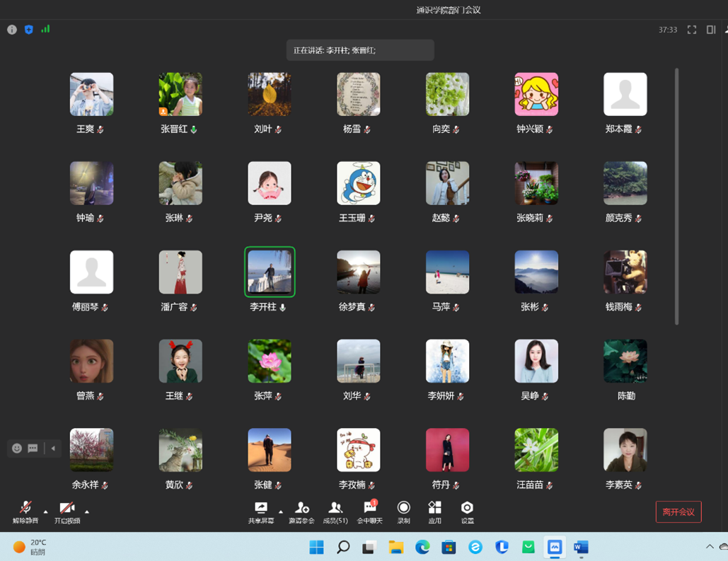Start recording the meeting (录制)
Screen dimensions: 728x561
click(x=403, y=511)
